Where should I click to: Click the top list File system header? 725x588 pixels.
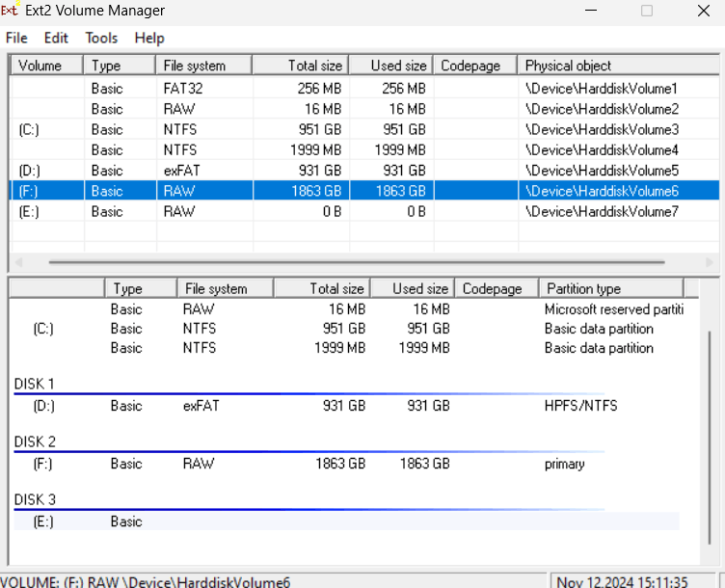click(204, 66)
